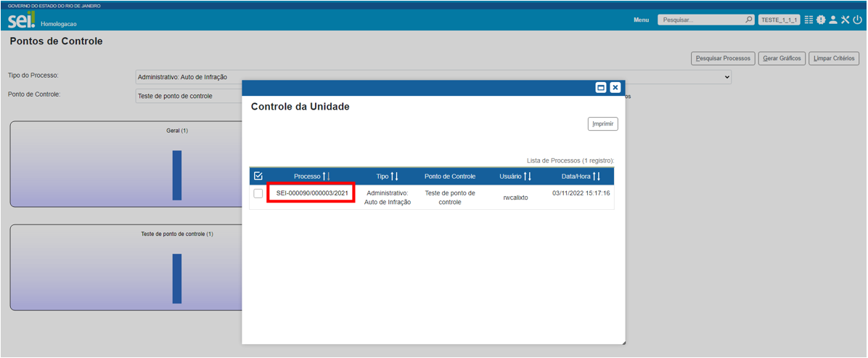
Task: Click the TESTE_1_1_1 unit selector
Action: coord(779,20)
